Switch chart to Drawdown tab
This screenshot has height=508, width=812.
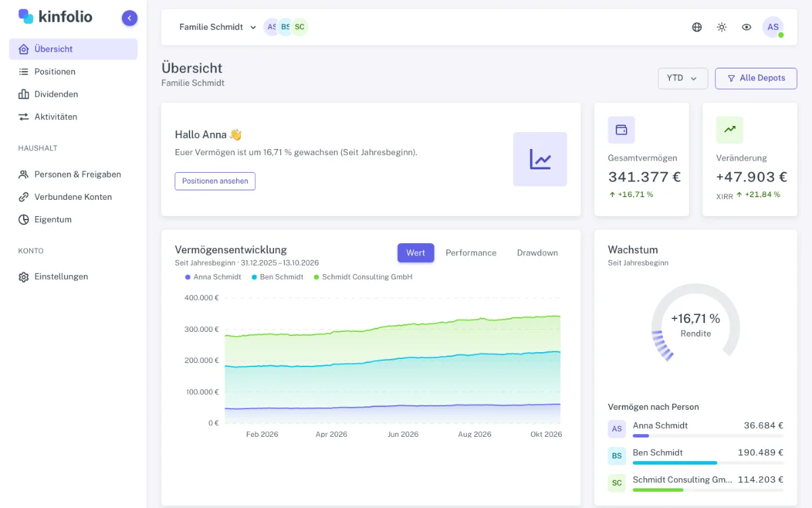[x=537, y=253]
